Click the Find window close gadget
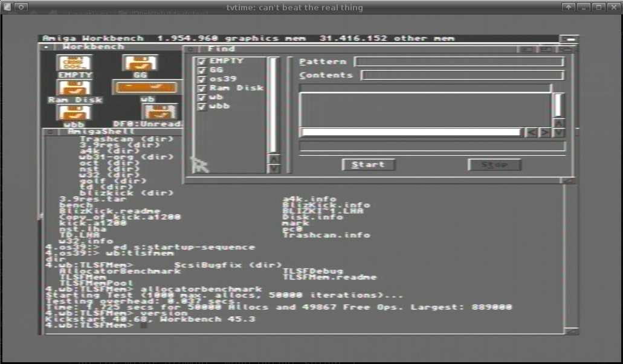This screenshot has width=623, height=364. (190, 49)
